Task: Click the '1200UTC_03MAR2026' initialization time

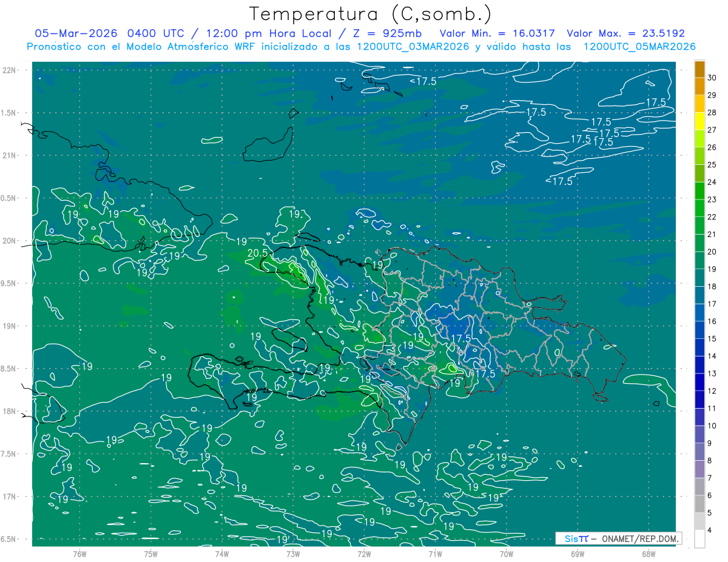Action: [x=413, y=47]
